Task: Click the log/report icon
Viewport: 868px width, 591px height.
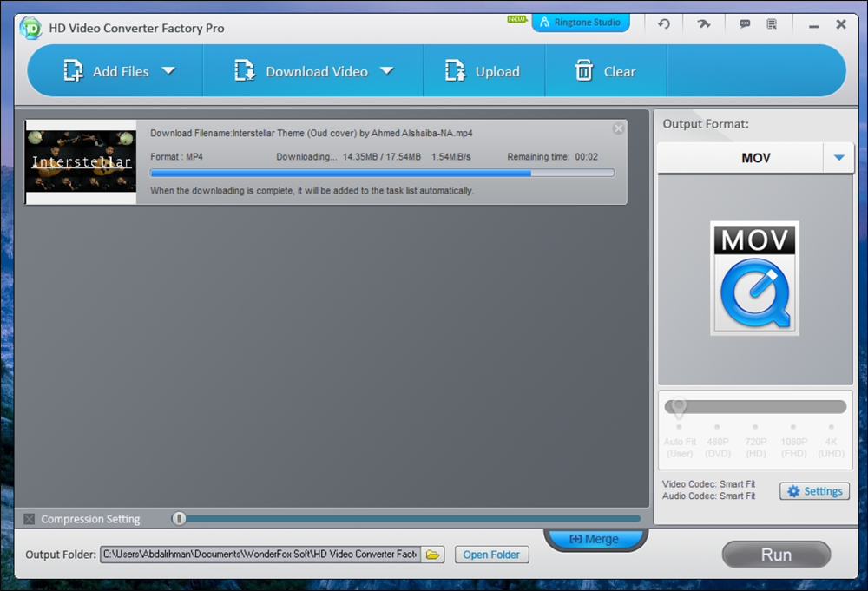Action: click(772, 23)
